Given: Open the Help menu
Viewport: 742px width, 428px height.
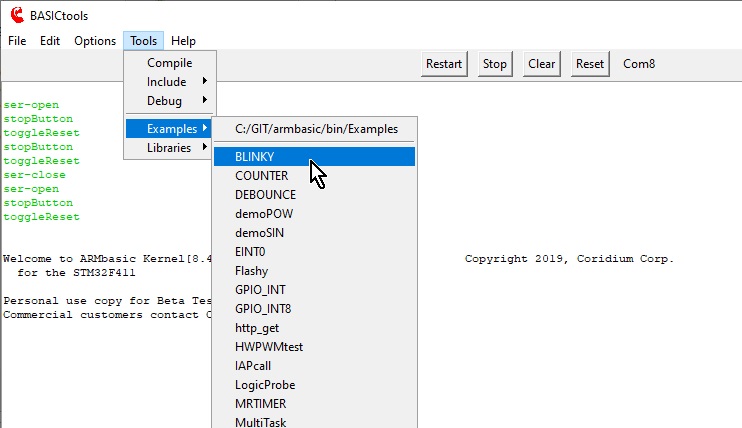Looking at the screenshot, I should (x=183, y=41).
